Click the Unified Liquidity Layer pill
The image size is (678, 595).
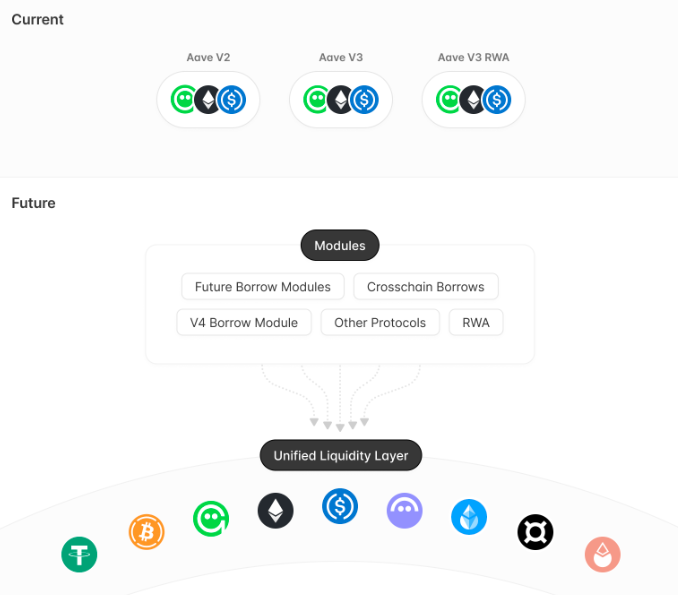pos(341,456)
